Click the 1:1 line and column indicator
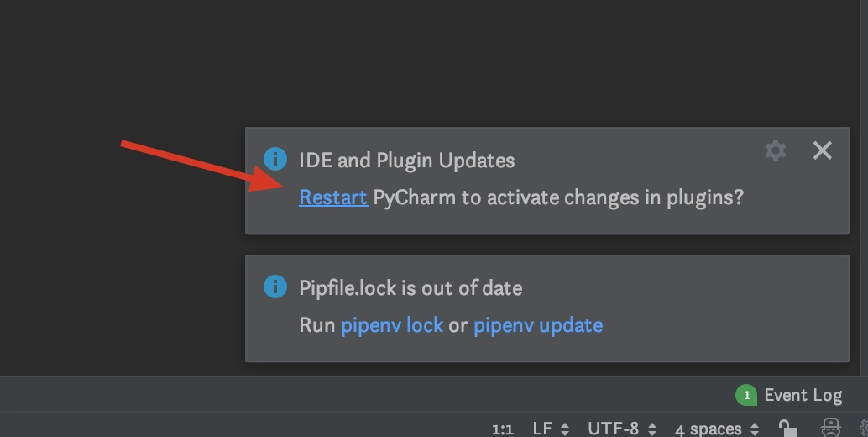This screenshot has height=437, width=868. pyautogui.click(x=503, y=429)
